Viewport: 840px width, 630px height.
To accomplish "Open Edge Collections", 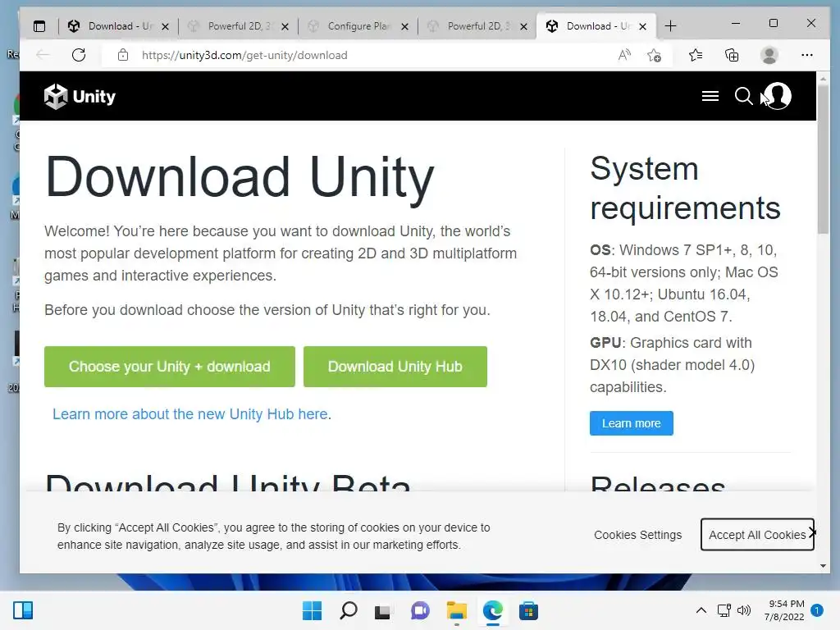I will click(x=732, y=55).
